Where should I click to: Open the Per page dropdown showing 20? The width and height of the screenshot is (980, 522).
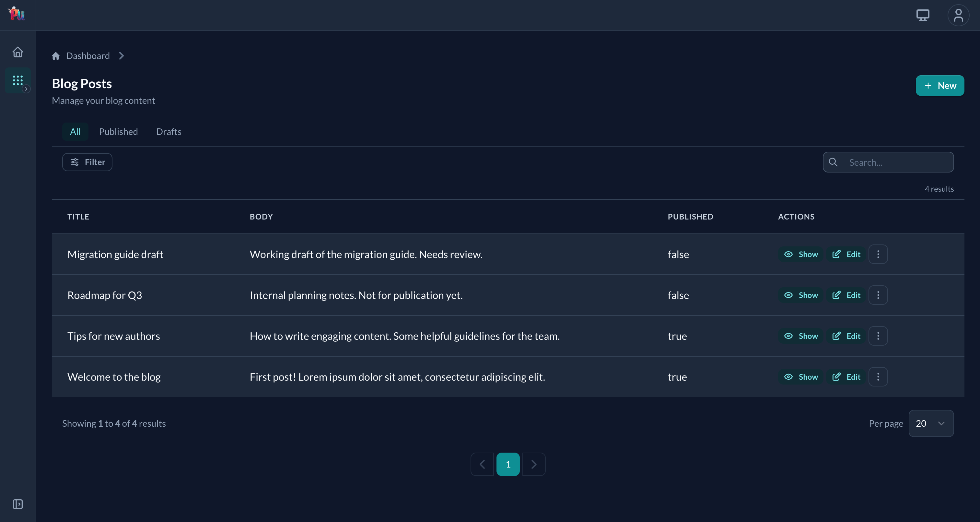click(x=931, y=423)
